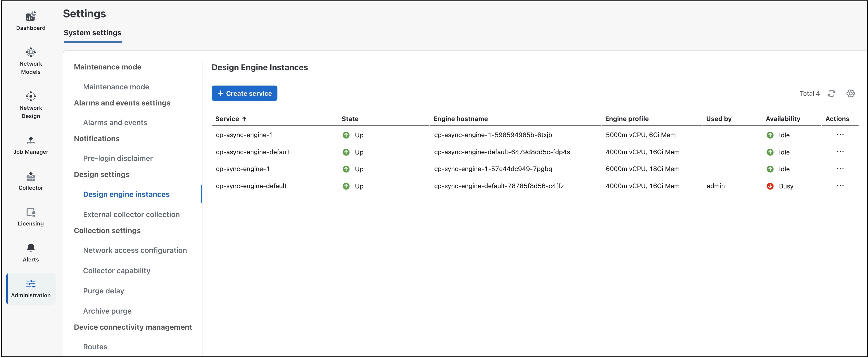This screenshot has height=358, width=868.
Task: Open the Dashboard sidebar icon
Action: [x=31, y=21]
